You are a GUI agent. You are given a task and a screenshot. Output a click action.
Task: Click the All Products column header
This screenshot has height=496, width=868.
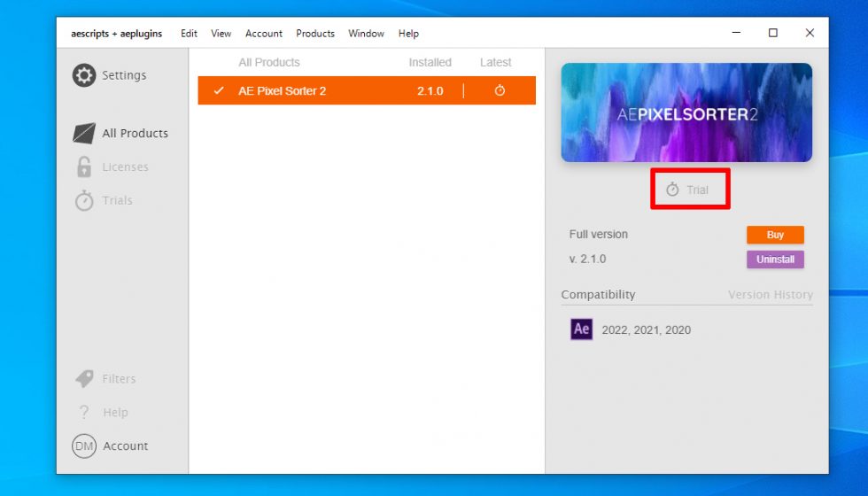pos(269,63)
